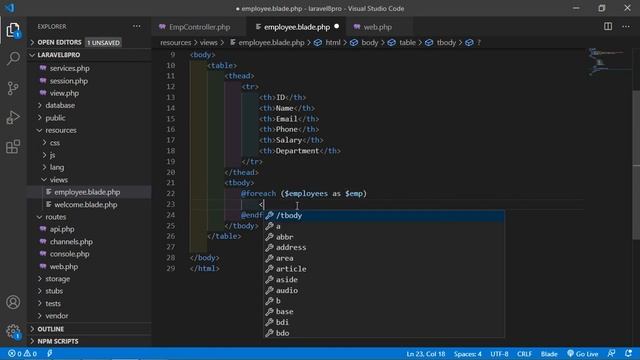This screenshot has height=360, width=640.
Task: Open services.php in the explorer
Action: tap(89, 68)
